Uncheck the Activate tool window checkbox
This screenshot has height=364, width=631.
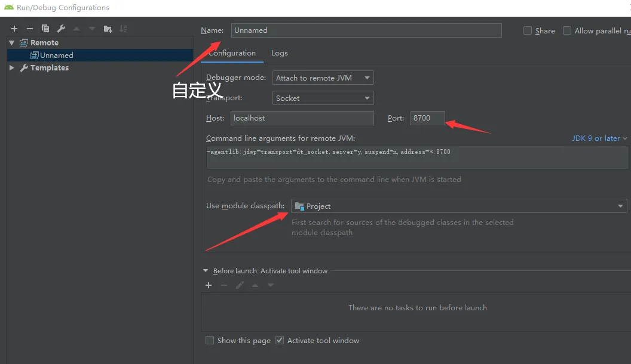tap(280, 341)
